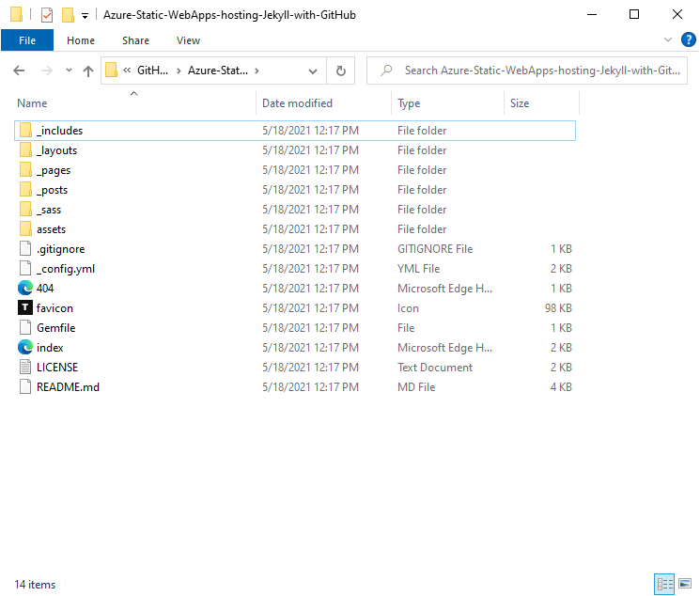Go forward with the forward arrow

(x=46, y=71)
